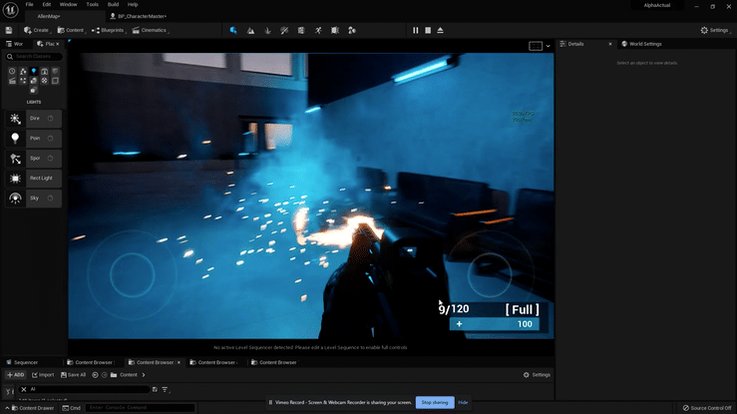The height and width of the screenshot is (414, 737).
Task: Switch to the World Outliner tab
Action: 15,44
